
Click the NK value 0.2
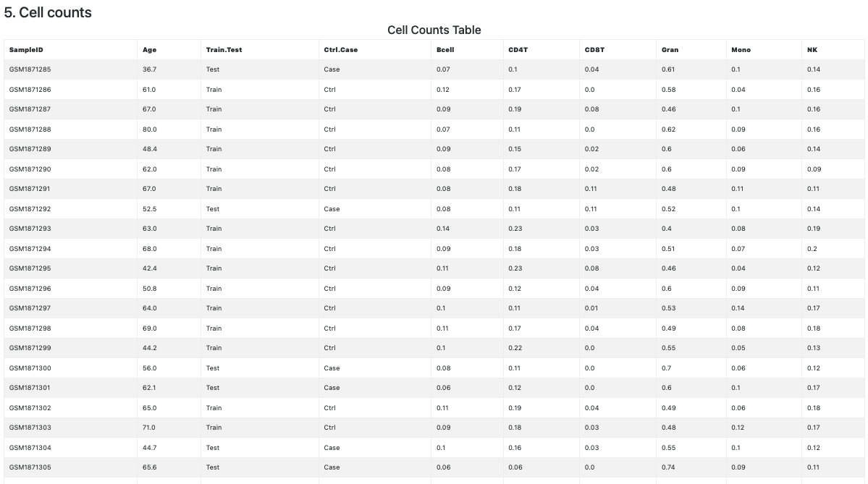(x=812, y=249)
